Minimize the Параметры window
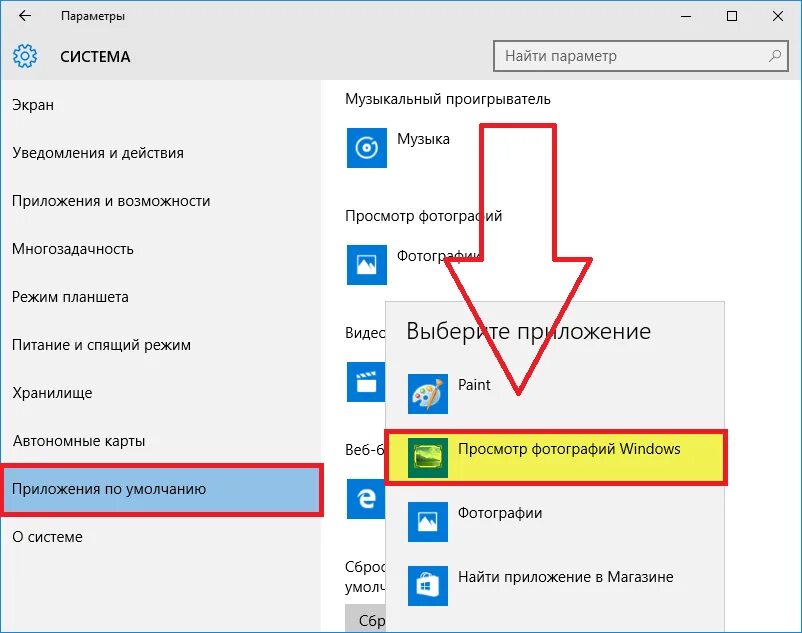The height and width of the screenshot is (633, 802). [x=686, y=16]
